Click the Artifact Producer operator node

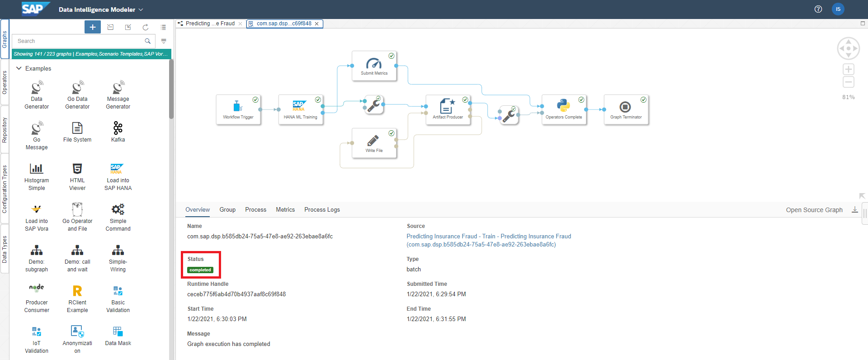pos(448,109)
